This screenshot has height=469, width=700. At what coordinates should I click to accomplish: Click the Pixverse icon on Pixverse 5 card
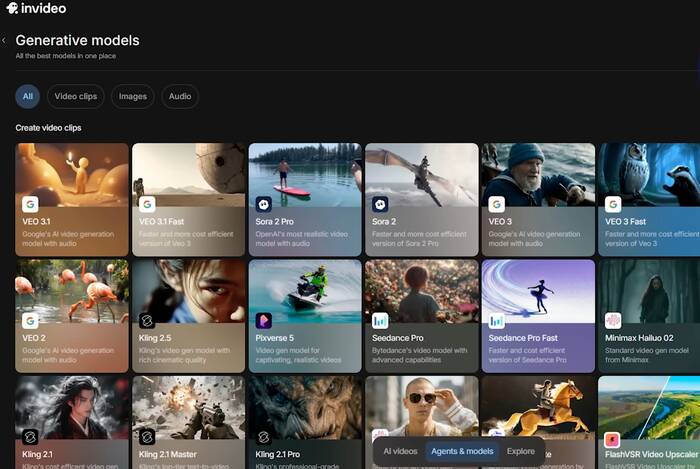pyautogui.click(x=263, y=321)
